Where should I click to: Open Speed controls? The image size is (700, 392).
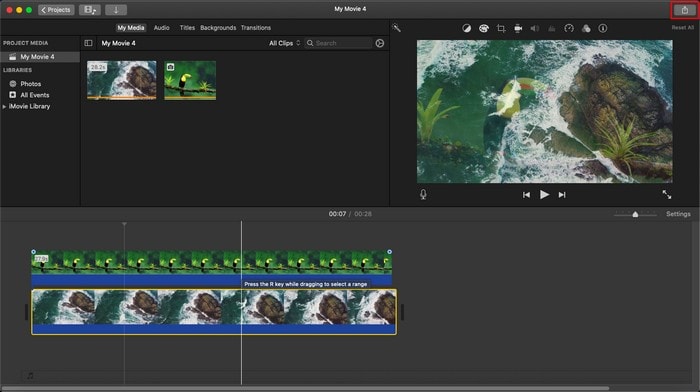coord(569,28)
